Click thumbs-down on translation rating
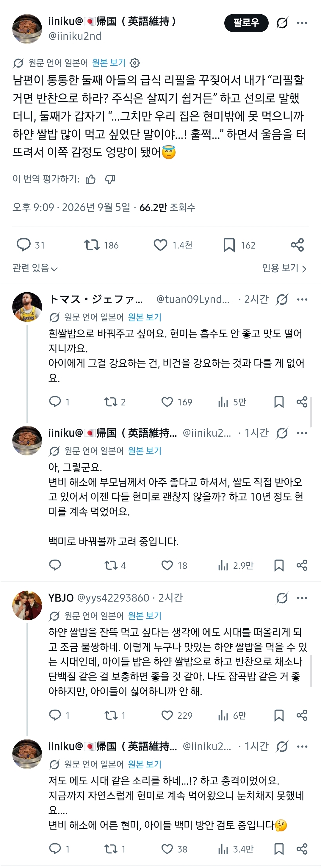Image resolution: width=321 pixels, height=868 pixels. 110,179
